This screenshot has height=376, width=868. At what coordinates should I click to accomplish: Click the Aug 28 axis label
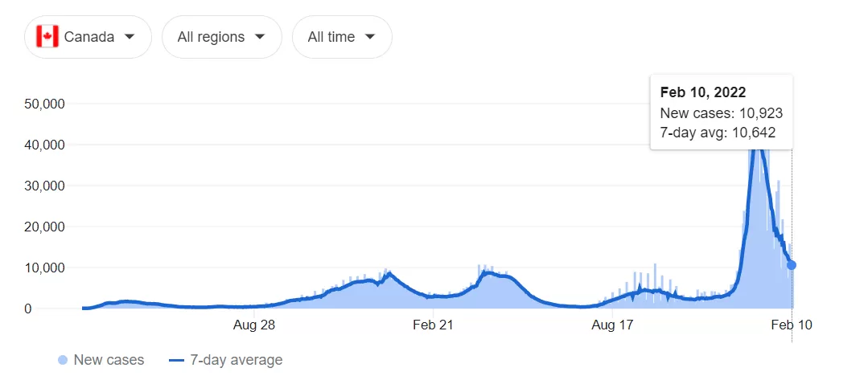point(254,325)
